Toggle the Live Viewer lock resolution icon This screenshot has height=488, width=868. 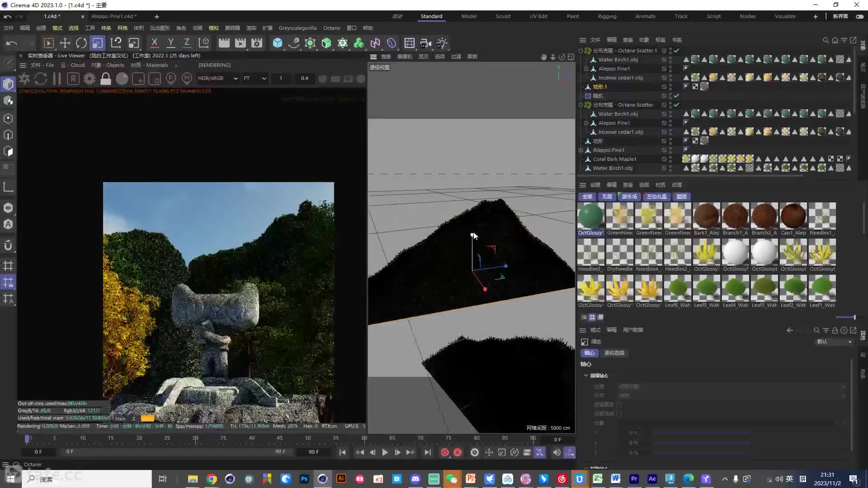coord(106,79)
